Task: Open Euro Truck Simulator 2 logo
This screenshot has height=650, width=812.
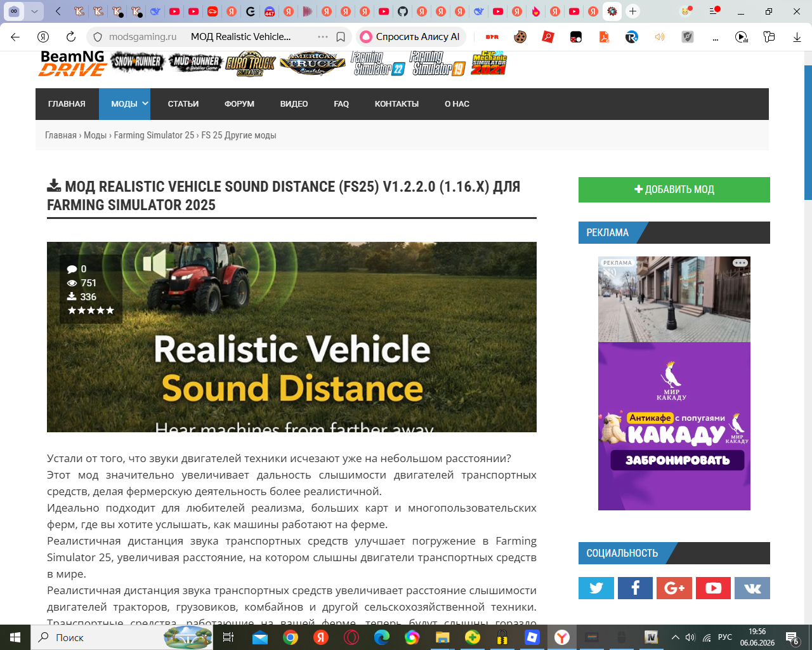Action: tap(250, 63)
